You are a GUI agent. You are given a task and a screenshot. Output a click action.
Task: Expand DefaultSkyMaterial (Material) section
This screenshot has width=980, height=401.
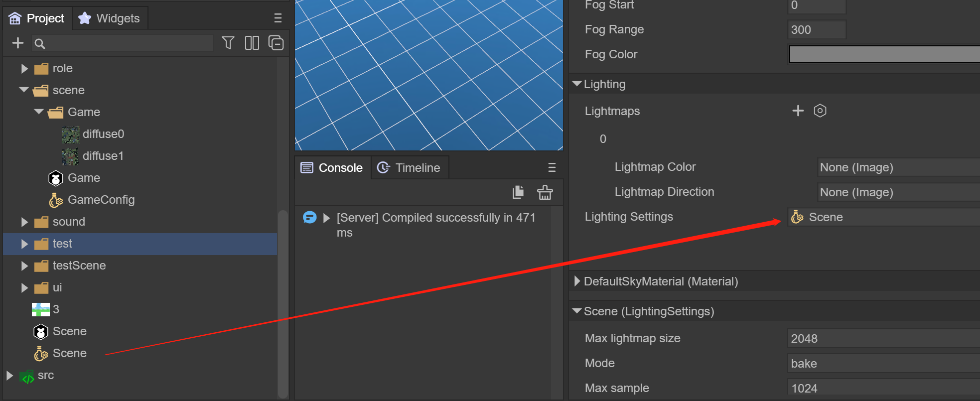coord(577,281)
